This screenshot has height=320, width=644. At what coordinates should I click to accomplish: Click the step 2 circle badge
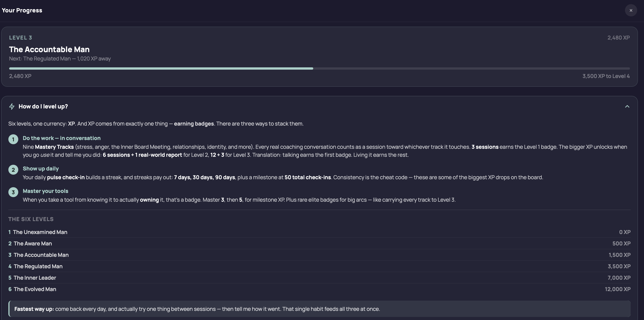13,170
